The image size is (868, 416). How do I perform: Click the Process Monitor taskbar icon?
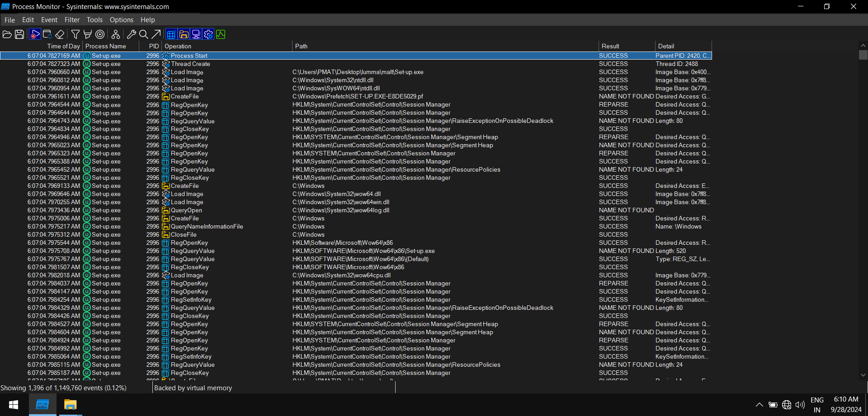(42, 405)
